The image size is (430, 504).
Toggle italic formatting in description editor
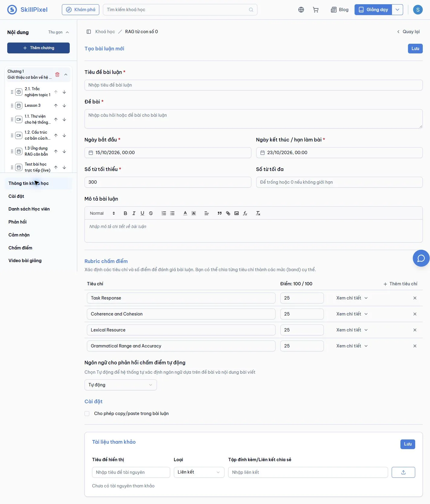pos(134,213)
